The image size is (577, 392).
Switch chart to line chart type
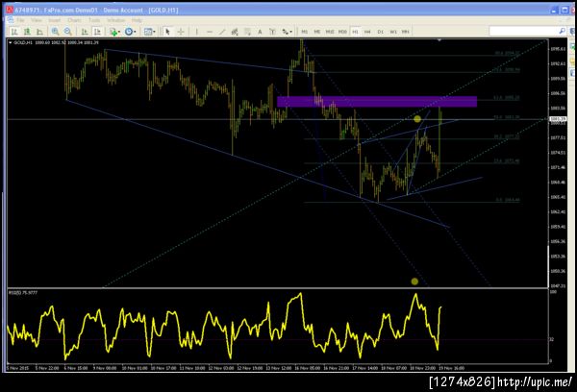[39, 32]
